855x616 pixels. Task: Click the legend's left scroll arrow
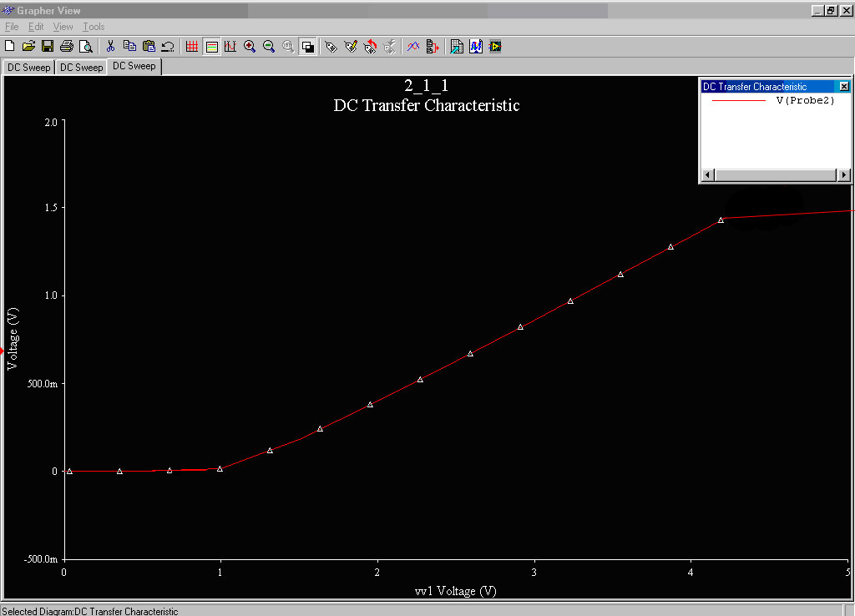click(x=708, y=175)
